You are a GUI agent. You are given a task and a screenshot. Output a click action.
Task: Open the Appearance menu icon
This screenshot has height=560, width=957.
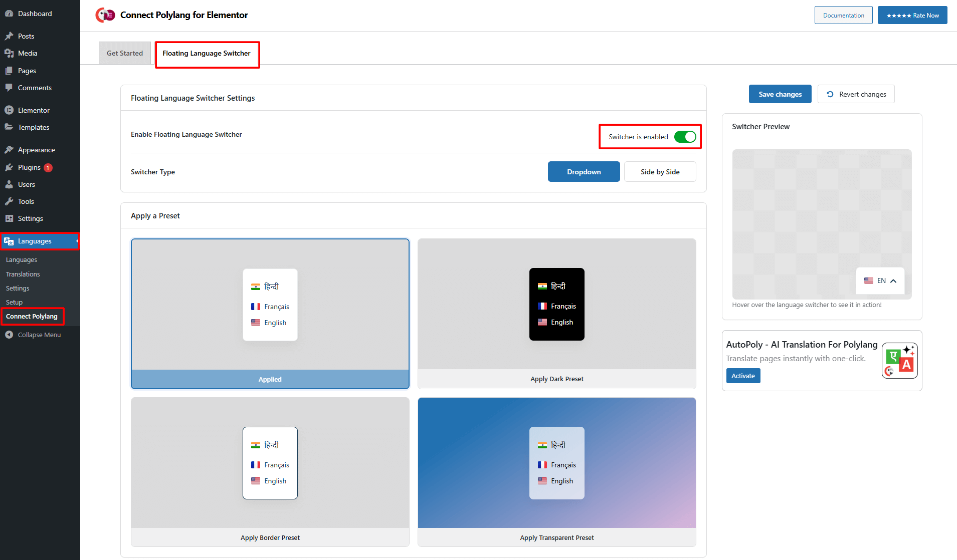click(x=9, y=150)
